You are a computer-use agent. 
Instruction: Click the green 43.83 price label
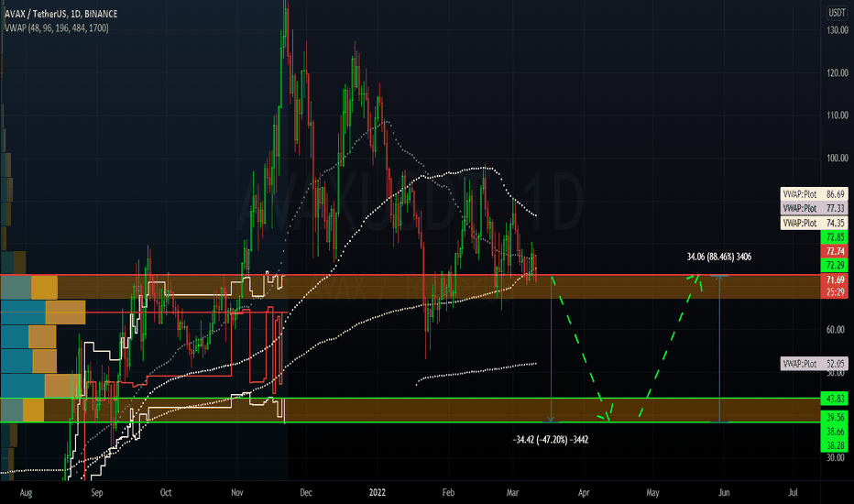pos(835,399)
